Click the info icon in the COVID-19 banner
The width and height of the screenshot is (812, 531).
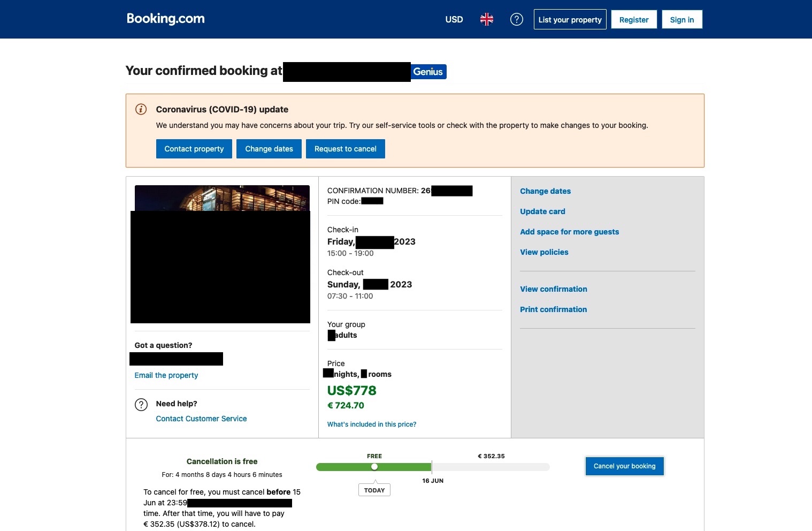tap(140, 109)
